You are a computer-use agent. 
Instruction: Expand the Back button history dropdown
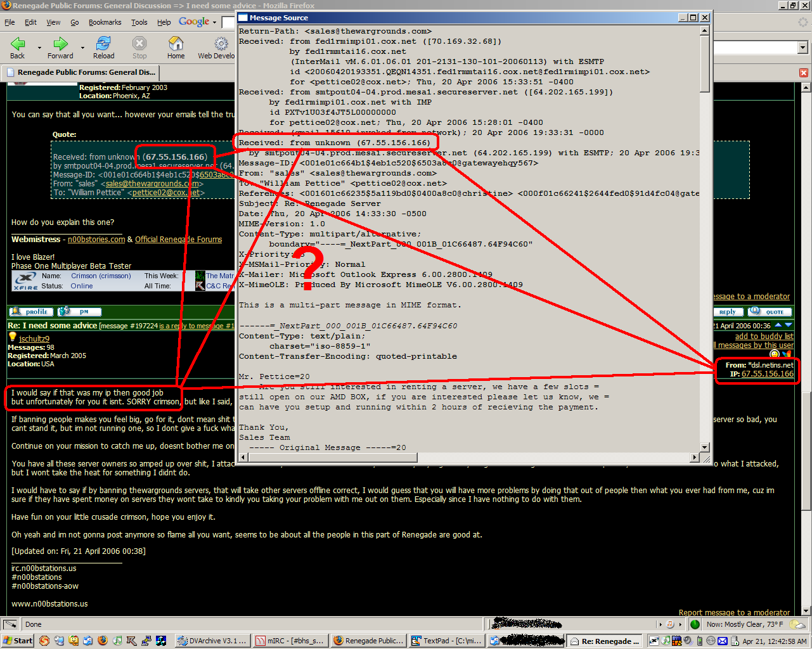tap(39, 48)
